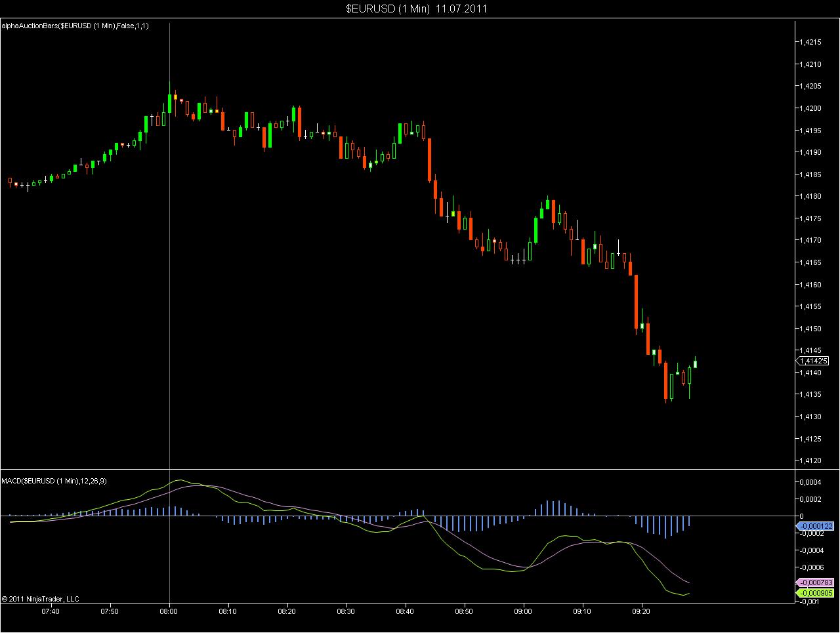Click the current price marker 1,4142'5
Viewport: 840px width, 633px height.
point(814,361)
